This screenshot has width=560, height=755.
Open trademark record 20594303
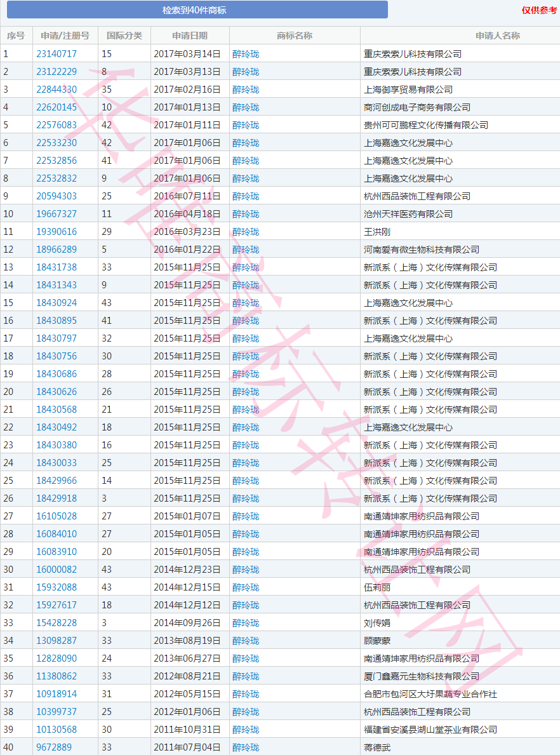pos(57,196)
